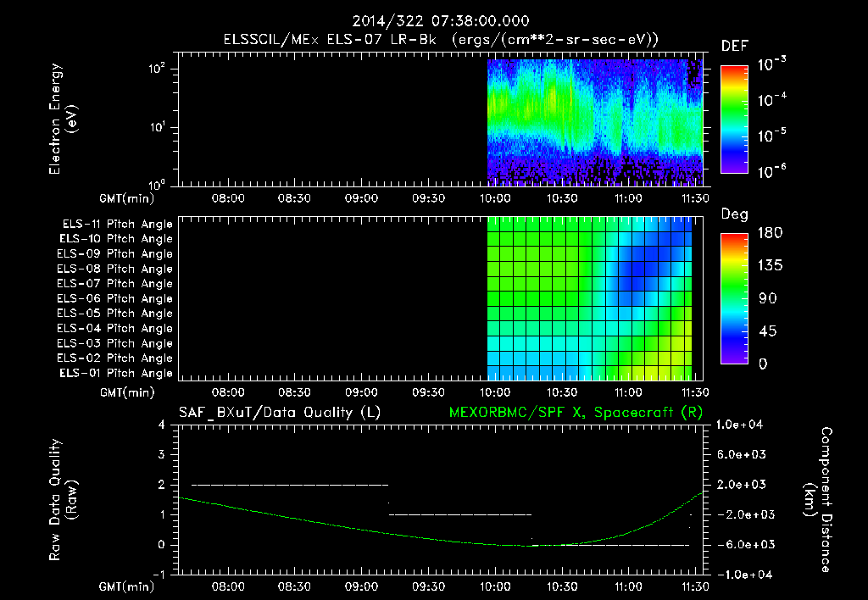The height and width of the screenshot is (600, 868).
Task: Select the ELS-11 Pitch Angle row label
Action: [117, 225]
